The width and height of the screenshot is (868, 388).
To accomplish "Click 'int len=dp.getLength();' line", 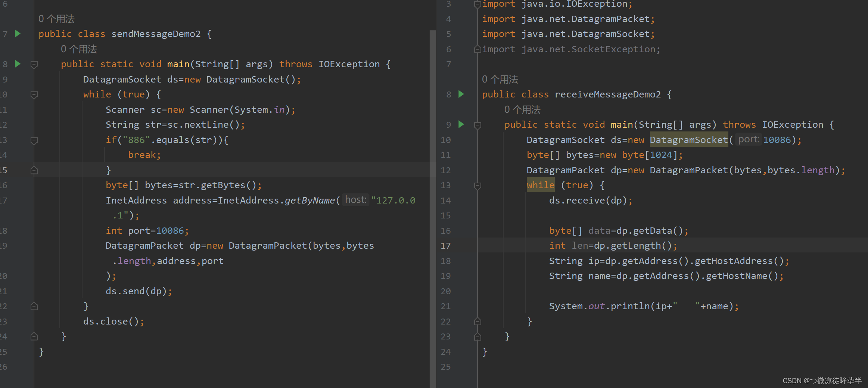I will 613,246.
